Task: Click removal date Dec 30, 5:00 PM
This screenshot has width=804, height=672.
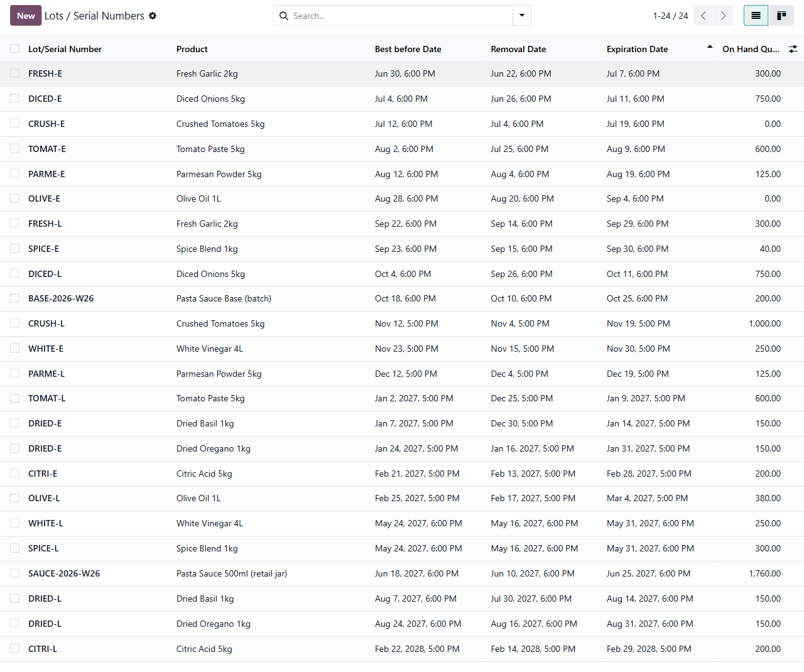Action: point(522,423)
